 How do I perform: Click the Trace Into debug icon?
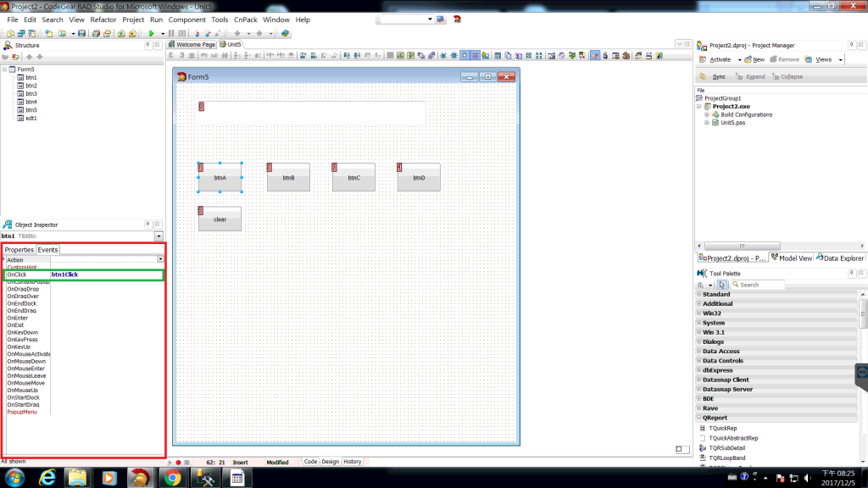click(x=197, y=33)
